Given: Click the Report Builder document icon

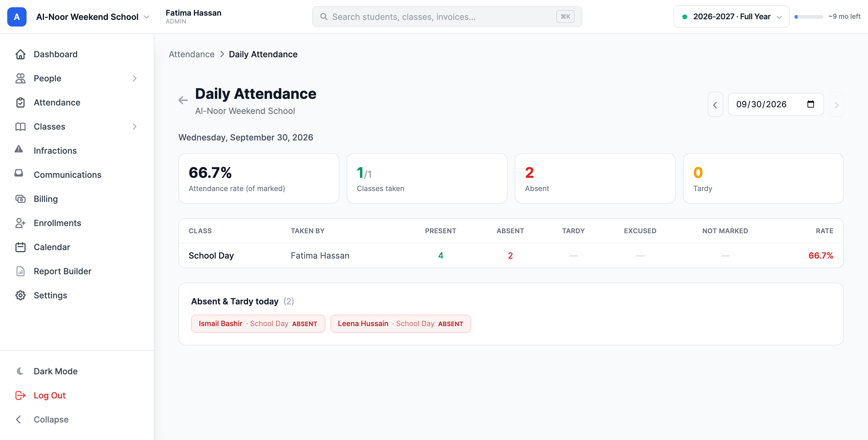Looking at the screenshot, I should [20, 271].
